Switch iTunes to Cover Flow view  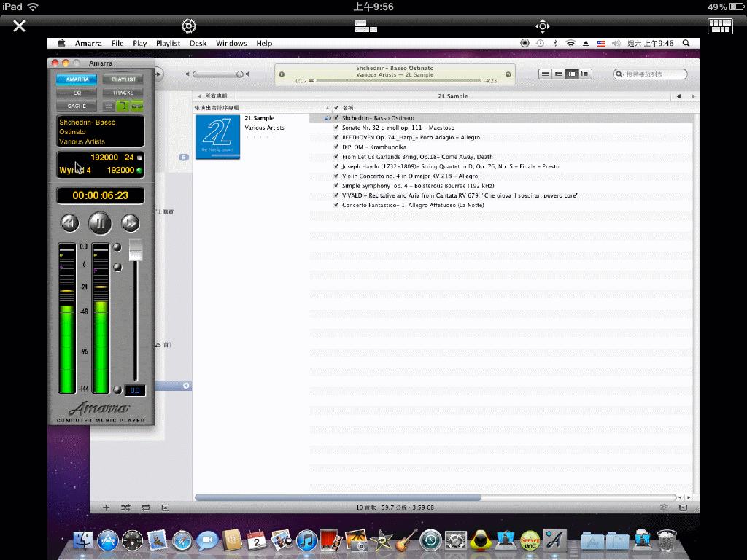click(x=585, y=74)
